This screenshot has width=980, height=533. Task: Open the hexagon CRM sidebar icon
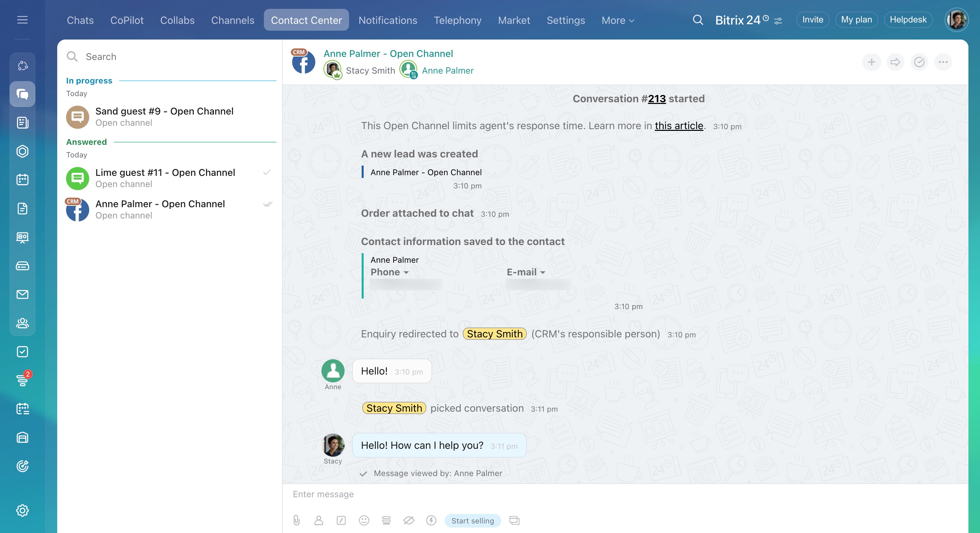click(22, 151)
